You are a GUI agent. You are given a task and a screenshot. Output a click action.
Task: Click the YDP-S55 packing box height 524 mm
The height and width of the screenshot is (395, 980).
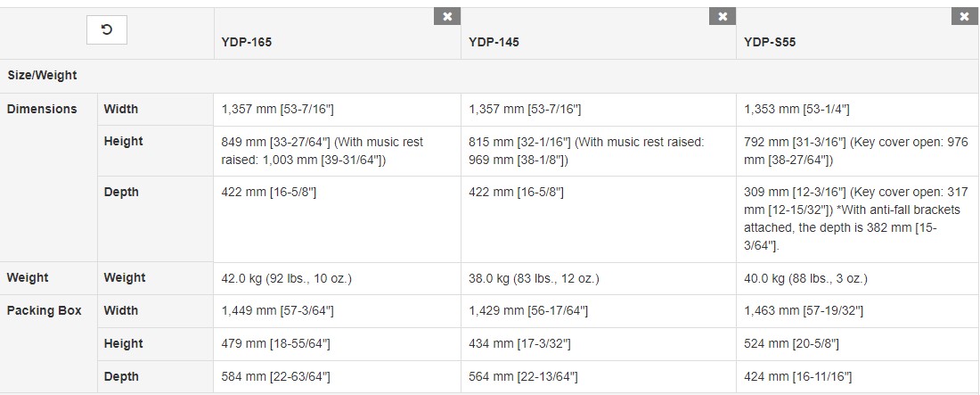point(791,343)
